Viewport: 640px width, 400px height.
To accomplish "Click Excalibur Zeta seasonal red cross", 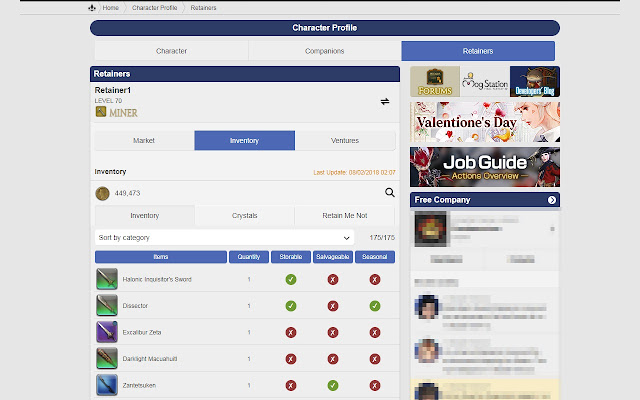I will (x=375, y=333).
